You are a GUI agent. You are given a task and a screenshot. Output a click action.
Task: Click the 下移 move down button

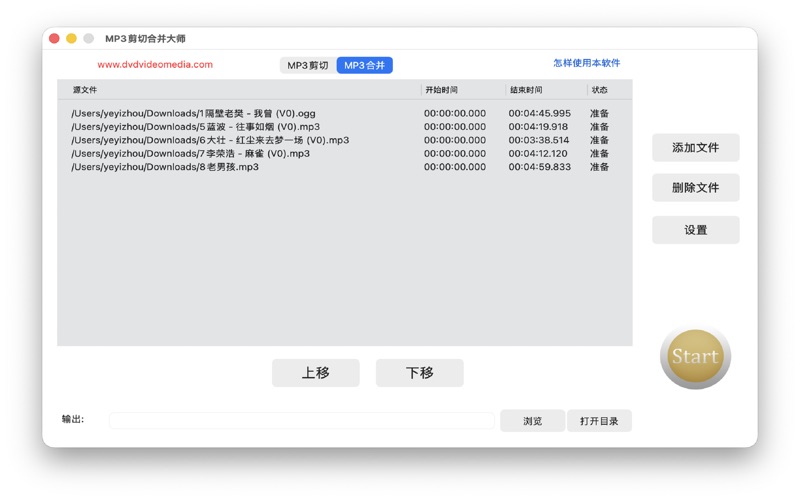[x=419, y=373]
